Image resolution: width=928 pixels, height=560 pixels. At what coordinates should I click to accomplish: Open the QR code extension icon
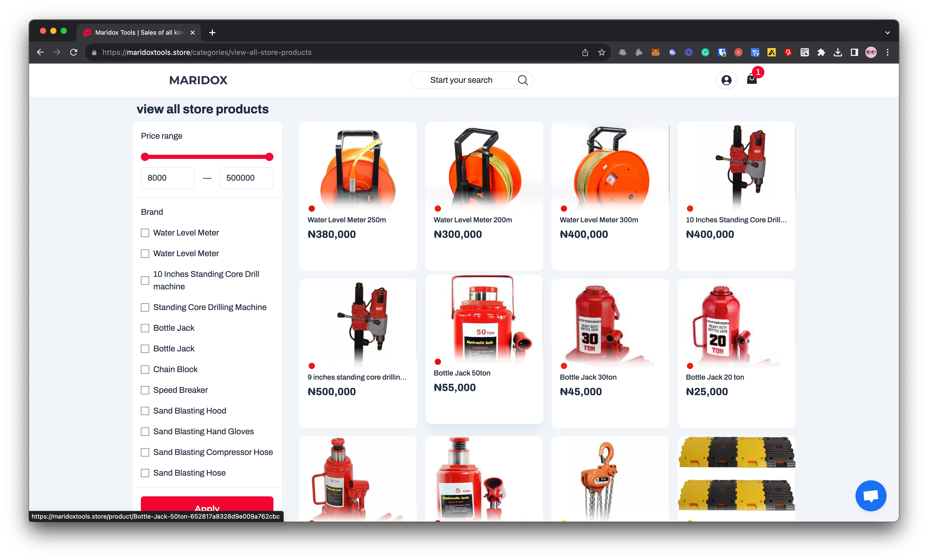[804, 52]
